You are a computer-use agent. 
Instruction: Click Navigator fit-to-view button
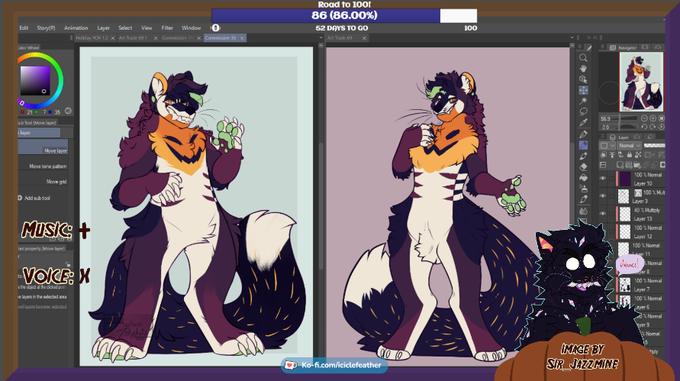tap(661, 118)
